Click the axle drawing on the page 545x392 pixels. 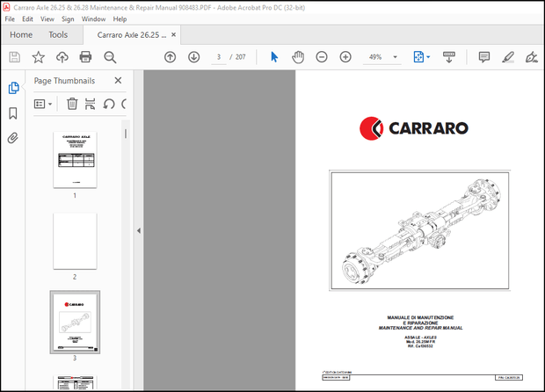(x=420, y=231)
